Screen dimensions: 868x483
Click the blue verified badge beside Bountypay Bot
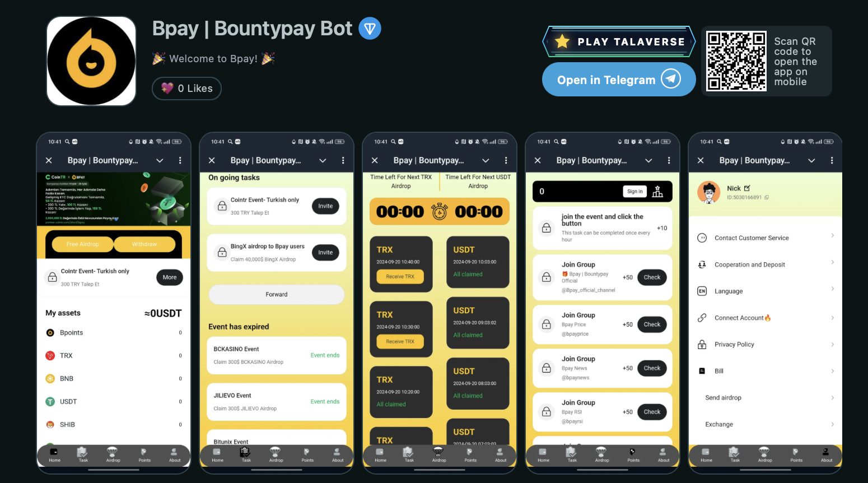pos(370,29)
